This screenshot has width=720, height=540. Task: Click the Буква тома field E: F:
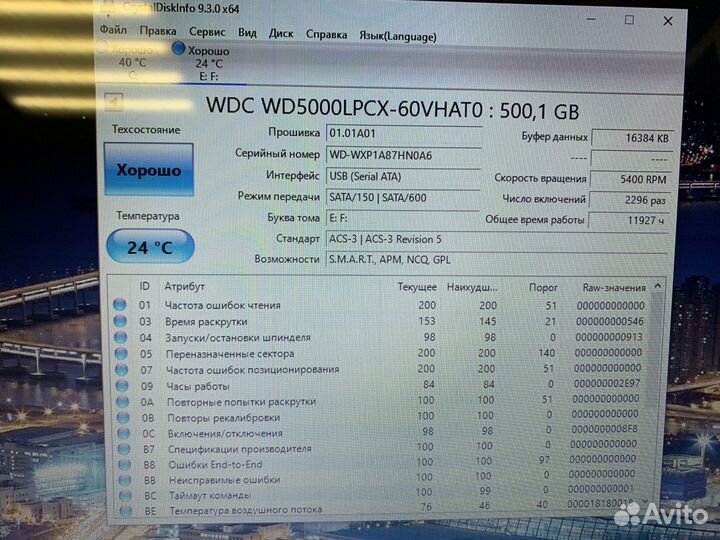coord(403,218)
